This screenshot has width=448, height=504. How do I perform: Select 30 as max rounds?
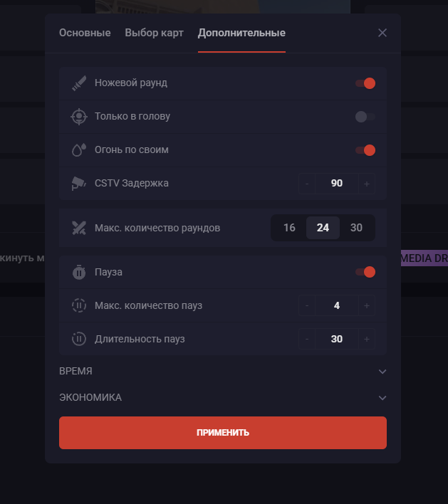[356, 228]
